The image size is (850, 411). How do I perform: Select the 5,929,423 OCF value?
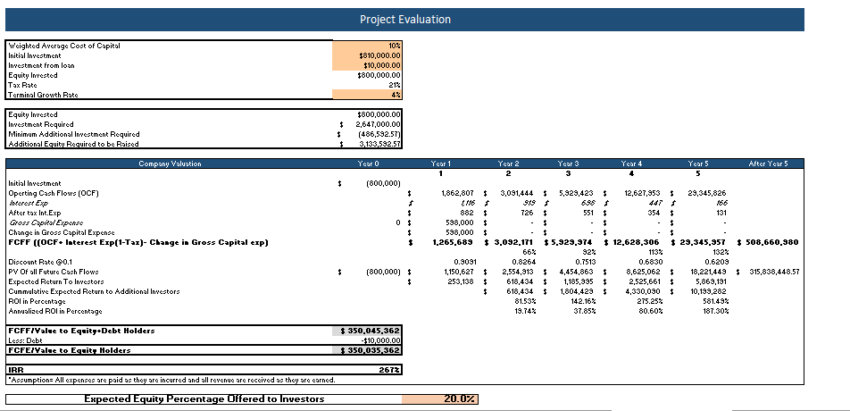point(579,193)
